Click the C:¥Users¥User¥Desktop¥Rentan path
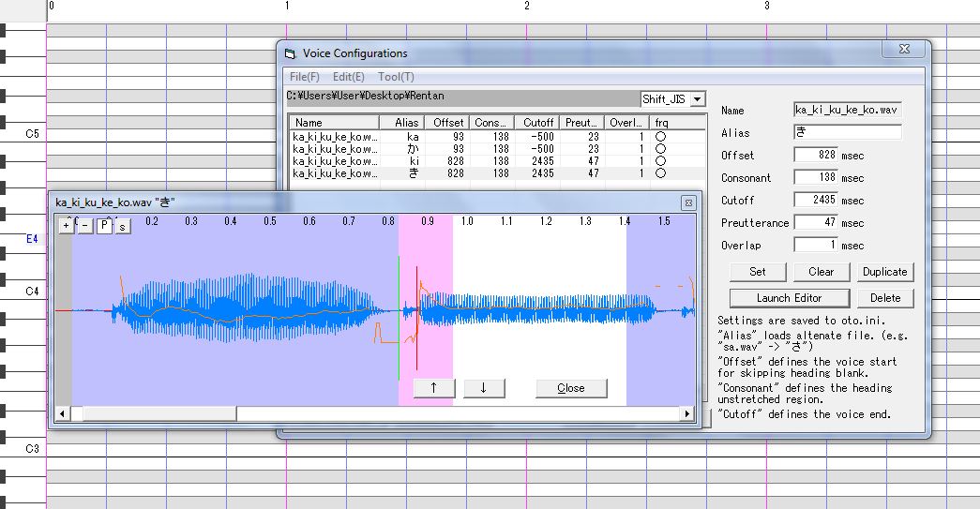This screenshot has width=980, height=509. [x=366, y=97]
